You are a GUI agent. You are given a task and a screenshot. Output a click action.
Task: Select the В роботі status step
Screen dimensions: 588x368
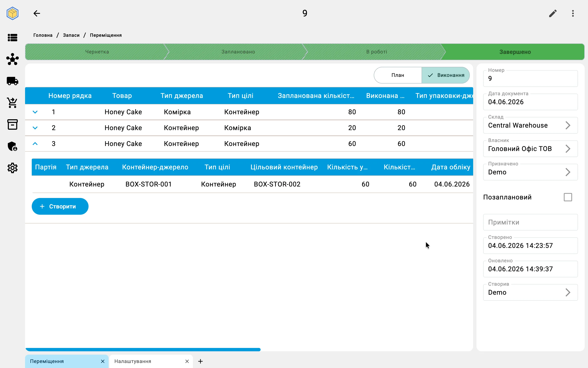click(x=376, y=52)
